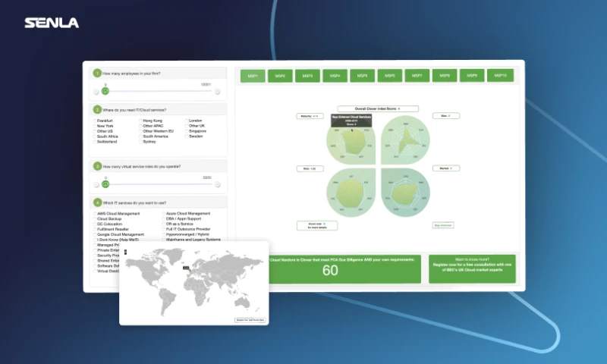Click the Map Overview button
Screen dimensions: 607x364
pos(443,225)
